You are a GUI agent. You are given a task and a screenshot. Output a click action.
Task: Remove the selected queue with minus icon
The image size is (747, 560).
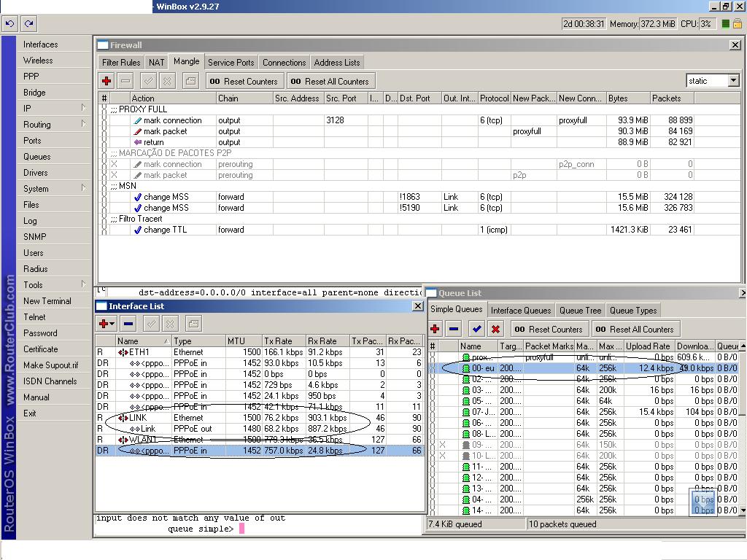click(x=454, y=329)
